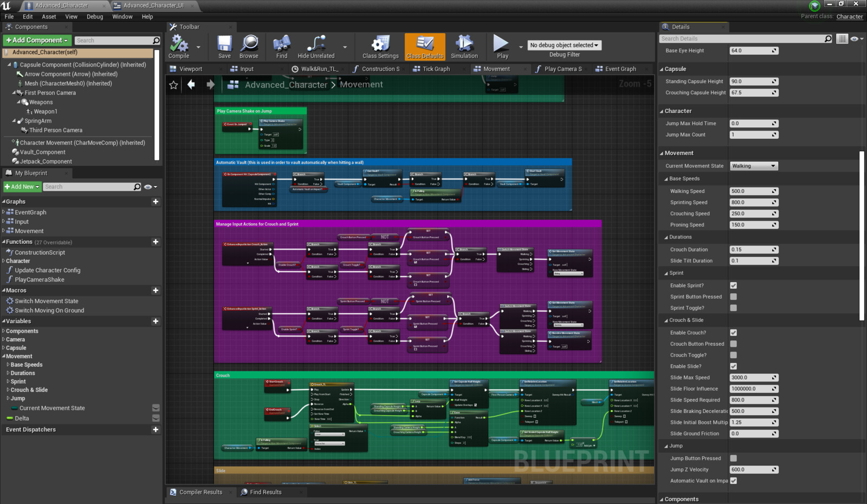Bookmark graph with the star icon
This screenshot has width=867, height=504.
click(x=173, y=85)
